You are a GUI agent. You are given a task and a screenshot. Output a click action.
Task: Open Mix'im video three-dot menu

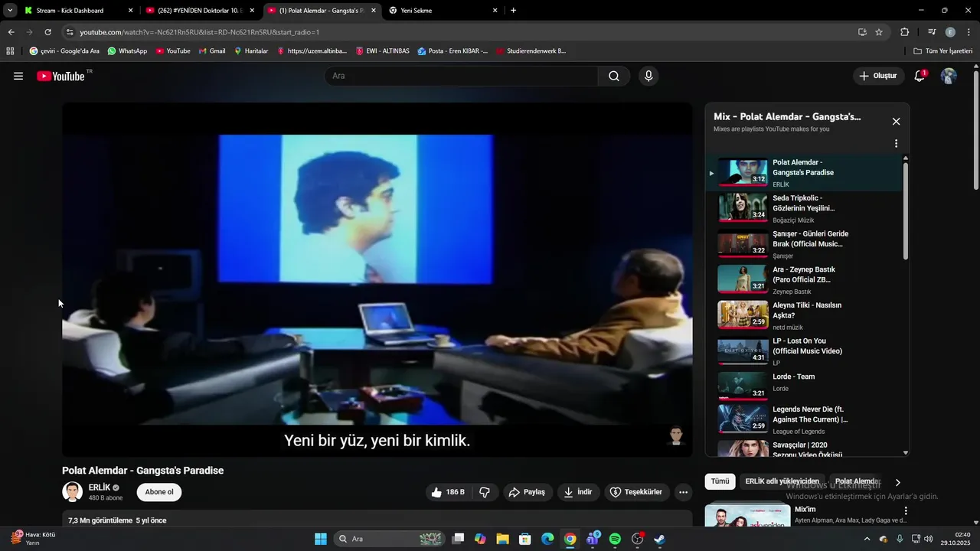906,511
